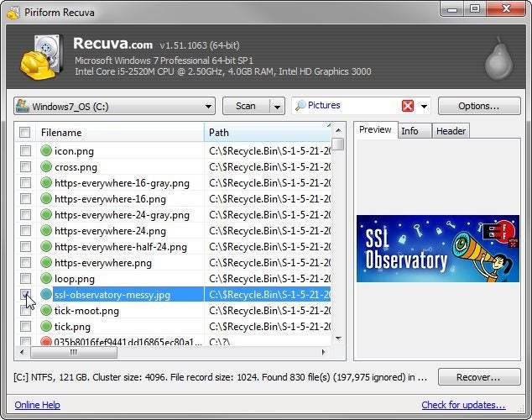Click the scroll-left arrow of file list
This screenshot has width=532, height=420.
22,352
